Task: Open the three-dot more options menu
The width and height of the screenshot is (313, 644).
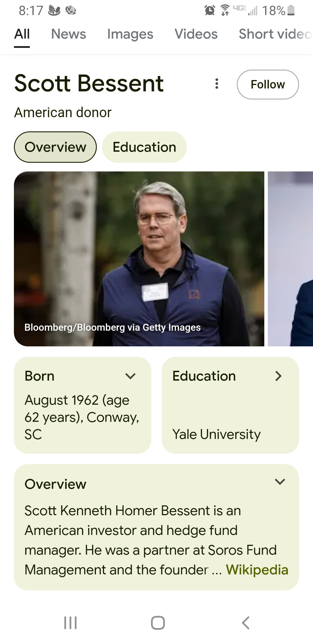Action: point(216,84)
